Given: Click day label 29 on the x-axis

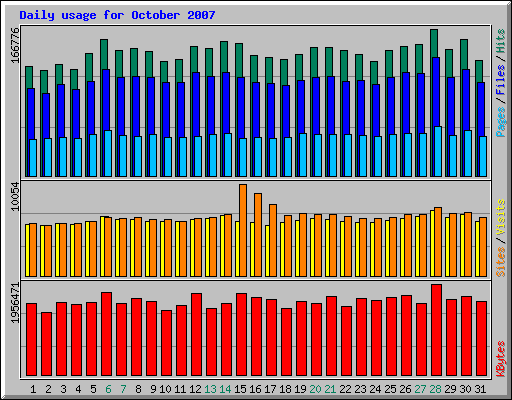Looking at the screenshot, I should tap(450, 389).
